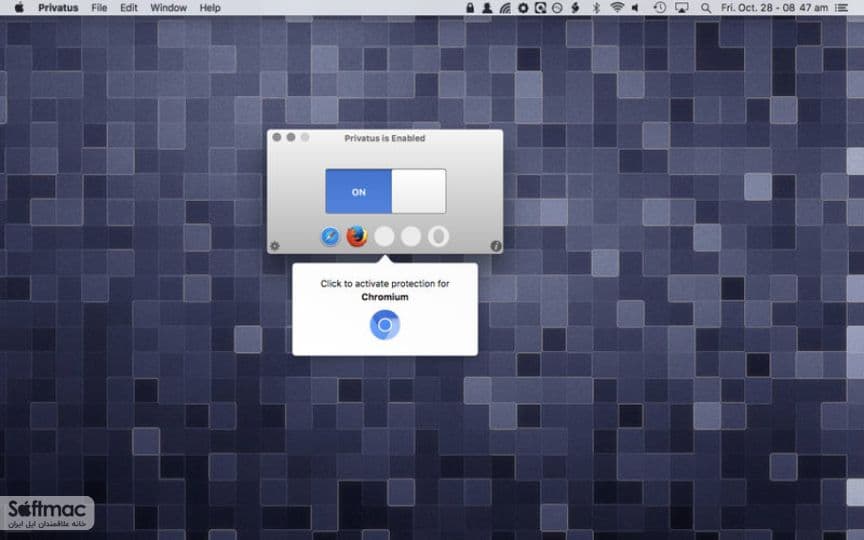The width and height of the screenshot is (864, 540).
Task: Open the Time Machine menu bar icon
Action: click(x=659, y=8)
